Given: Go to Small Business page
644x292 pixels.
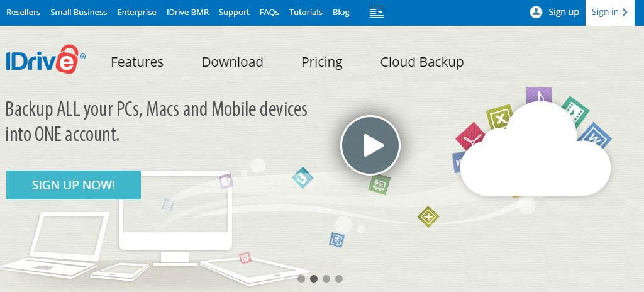Looking at the screenshot, I should tap(79, 13).
